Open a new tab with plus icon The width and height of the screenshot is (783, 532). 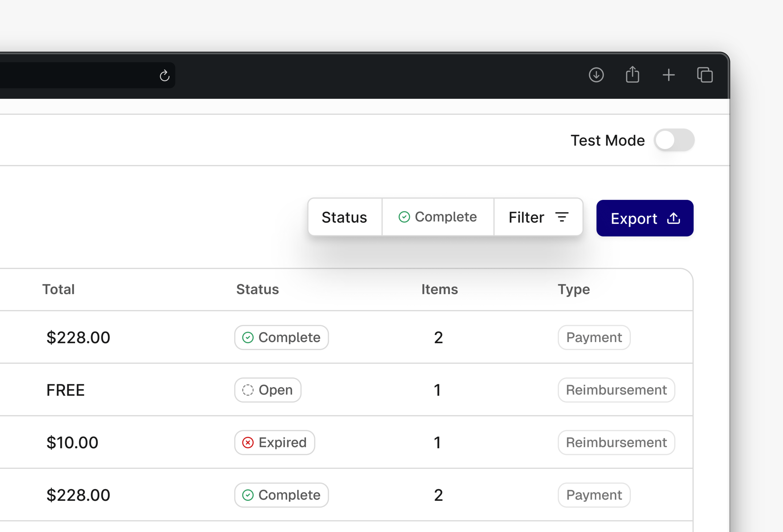click(x=669, y=75)
